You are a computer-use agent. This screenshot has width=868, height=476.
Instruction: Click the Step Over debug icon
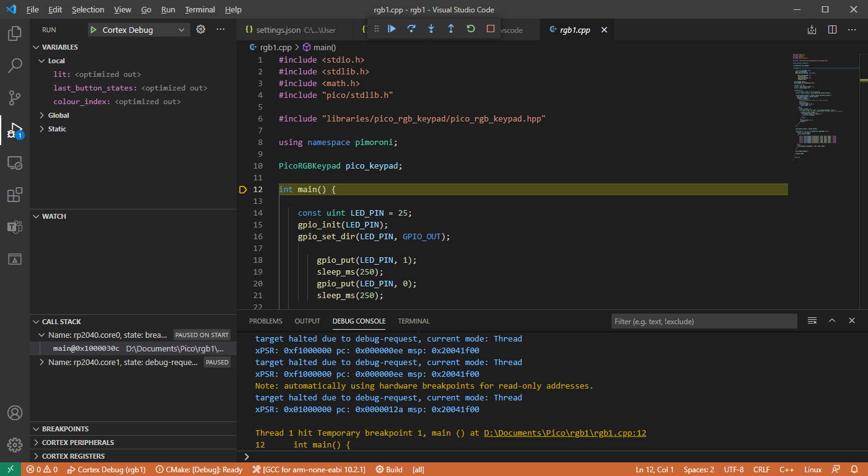[411, 29]
